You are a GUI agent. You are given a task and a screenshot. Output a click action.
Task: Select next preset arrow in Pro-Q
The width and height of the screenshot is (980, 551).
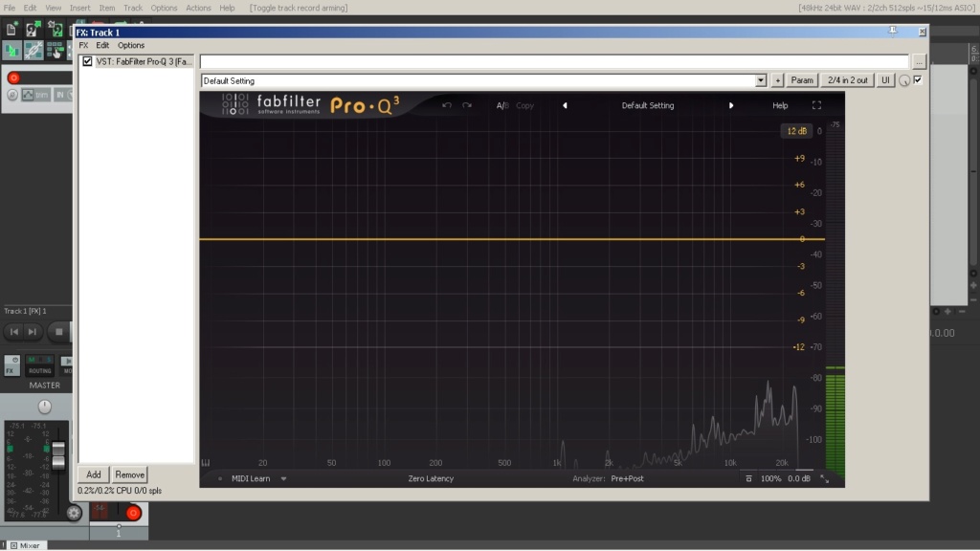(730, 105)
